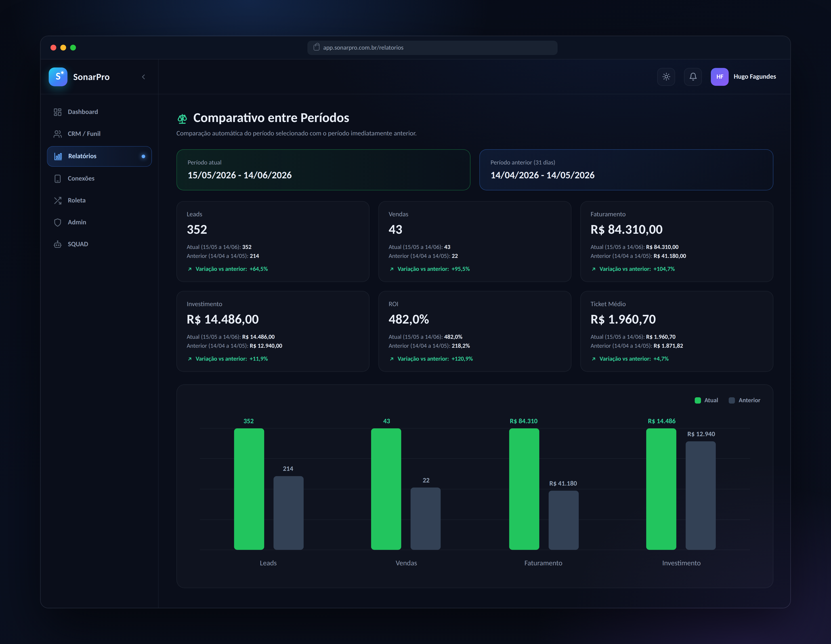Click the Investimento chart axis label
This screenshot has height=644, width=831.
tap(681, 563)
